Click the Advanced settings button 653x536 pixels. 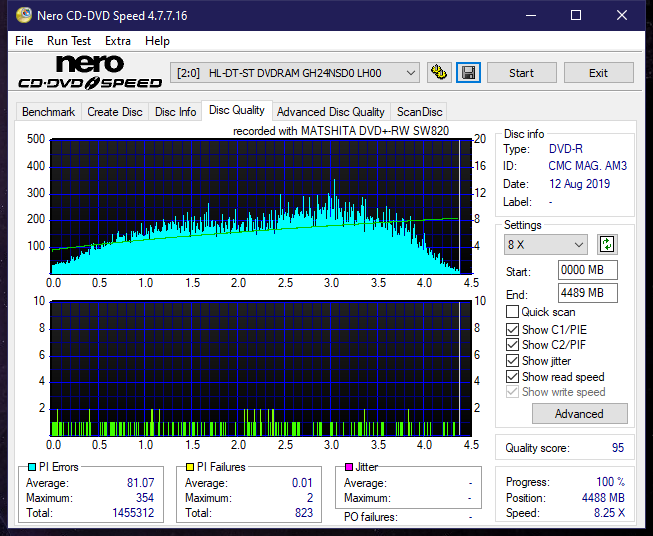(x=579, y=414)
